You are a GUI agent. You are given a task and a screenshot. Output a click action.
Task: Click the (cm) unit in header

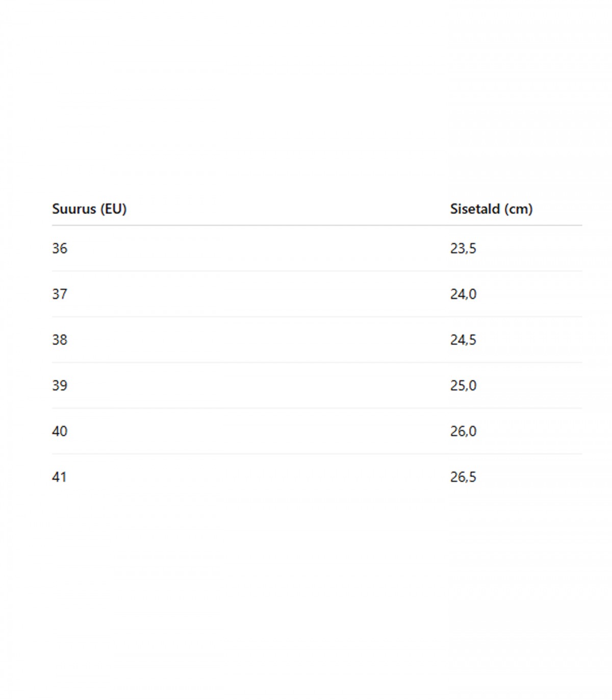(x=519, y=209)
